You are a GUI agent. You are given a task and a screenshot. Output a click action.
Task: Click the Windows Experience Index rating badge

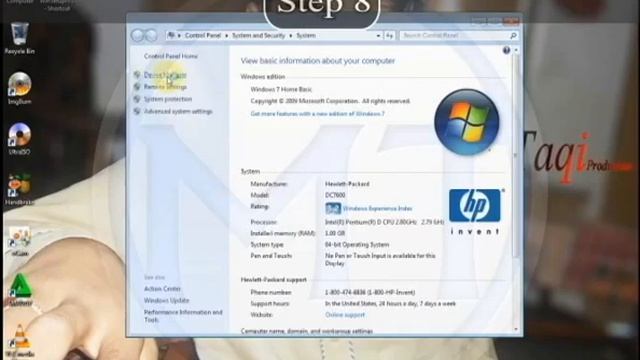click(x=333, y=208)
